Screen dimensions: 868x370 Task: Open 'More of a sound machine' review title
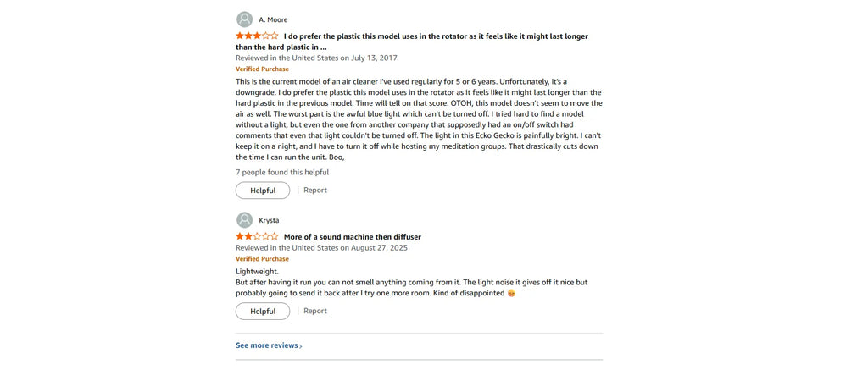coord(352,237)
